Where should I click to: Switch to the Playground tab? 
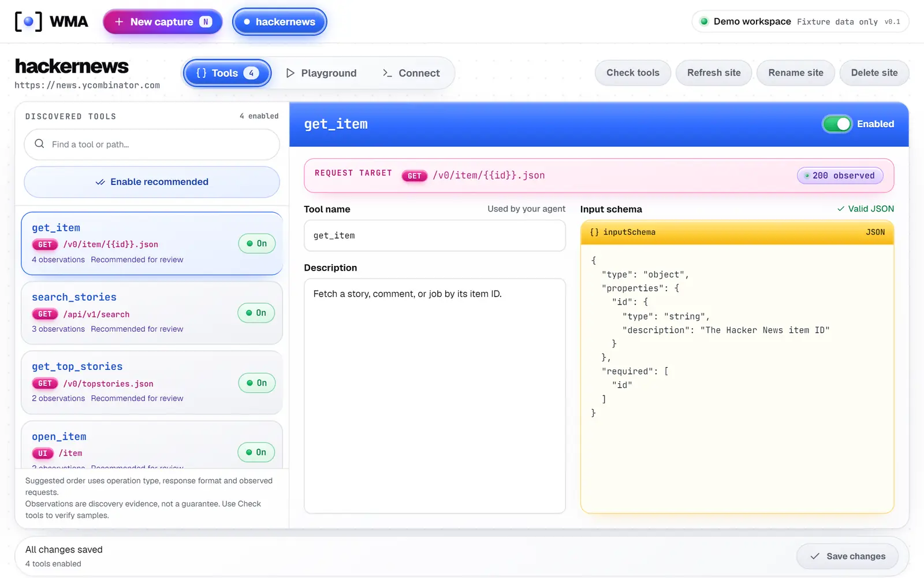pos(321,73)
